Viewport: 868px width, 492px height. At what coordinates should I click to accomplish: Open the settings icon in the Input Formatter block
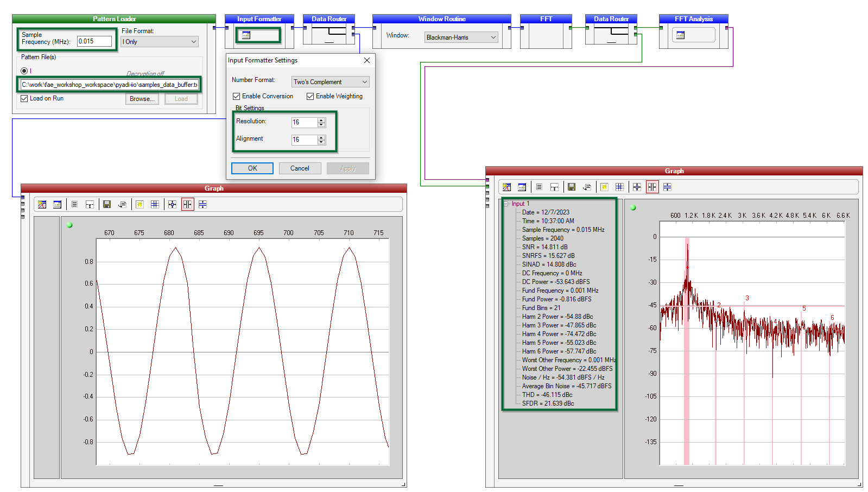246,35
